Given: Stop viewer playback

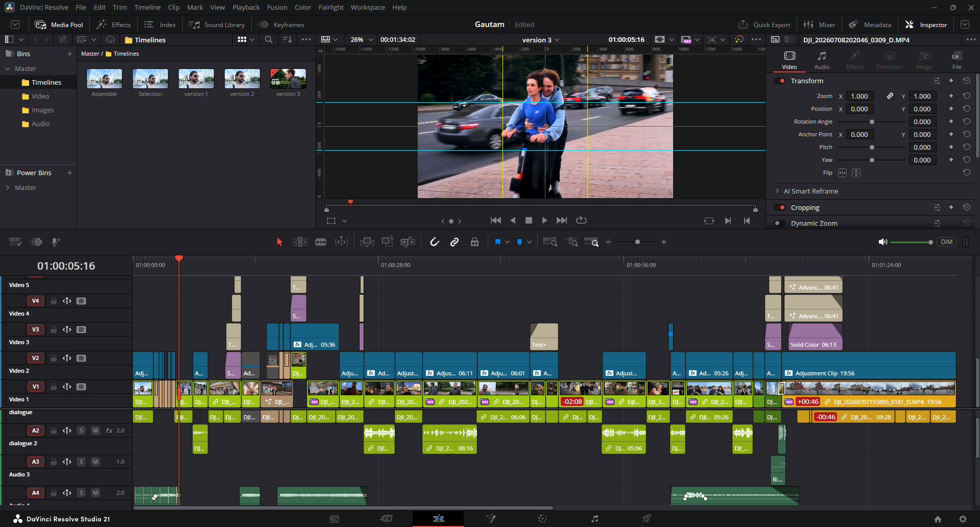Looking at the screenshot, I should coord(529,220).
